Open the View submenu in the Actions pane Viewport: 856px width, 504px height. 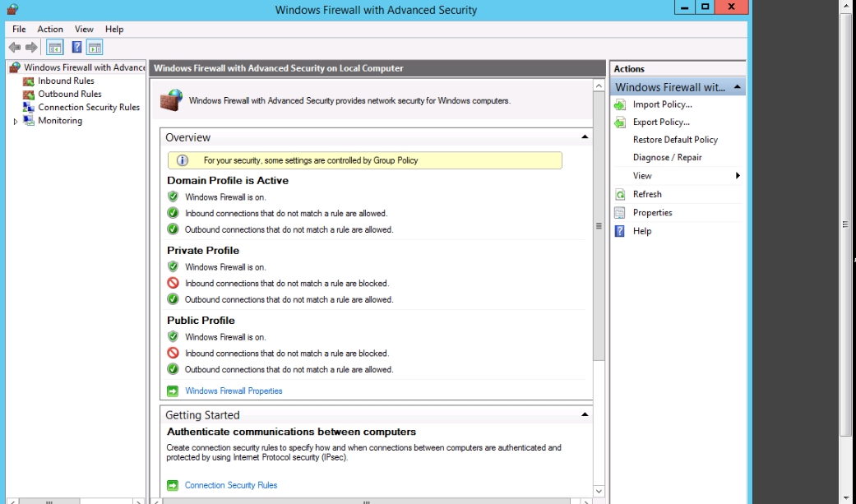pyautogui.click(x=642, y=175)
